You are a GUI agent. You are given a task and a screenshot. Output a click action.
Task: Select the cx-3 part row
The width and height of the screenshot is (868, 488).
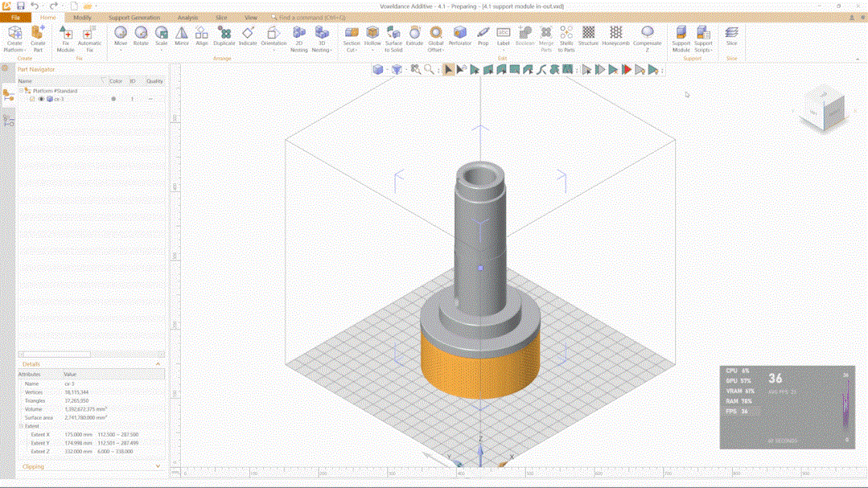pyautogui.click(x=92, y=99)
